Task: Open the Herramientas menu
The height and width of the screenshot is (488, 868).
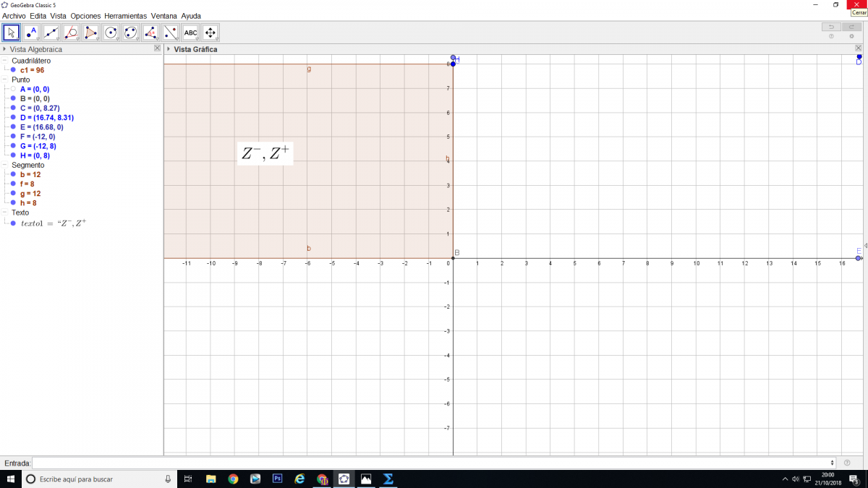Action: click(125, 15)
